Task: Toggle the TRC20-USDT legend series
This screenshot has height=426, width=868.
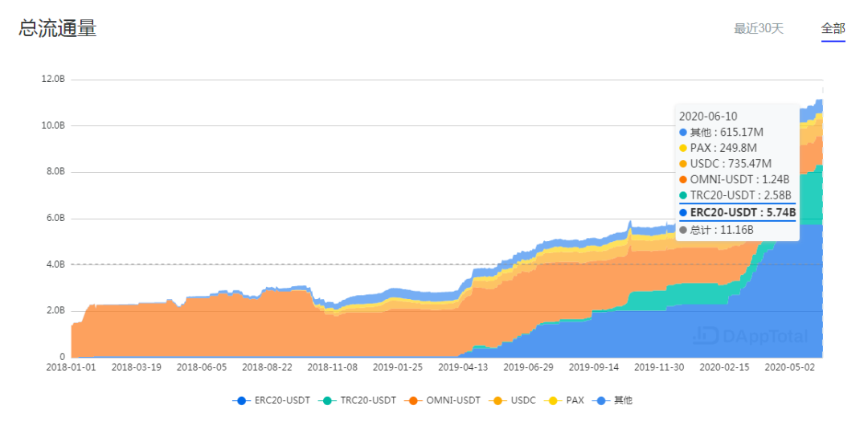Action: tap(357, 400)
